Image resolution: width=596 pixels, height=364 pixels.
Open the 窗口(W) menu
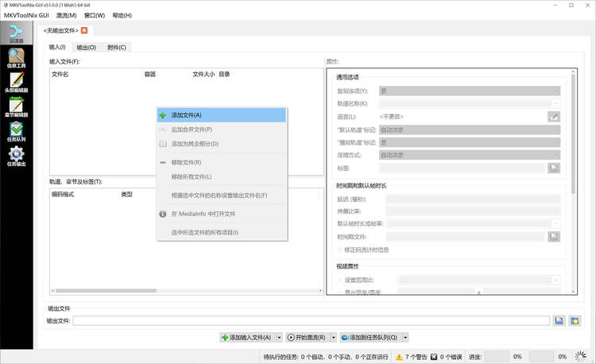coord(95,15)
